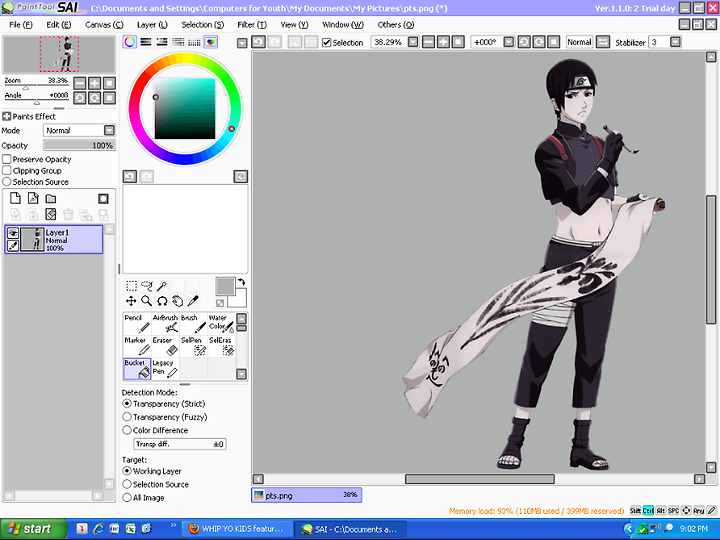The width and height of the screenshot is (720, 540).
Task: Show the RGB slider panel
Action: [x=146, y=42]
